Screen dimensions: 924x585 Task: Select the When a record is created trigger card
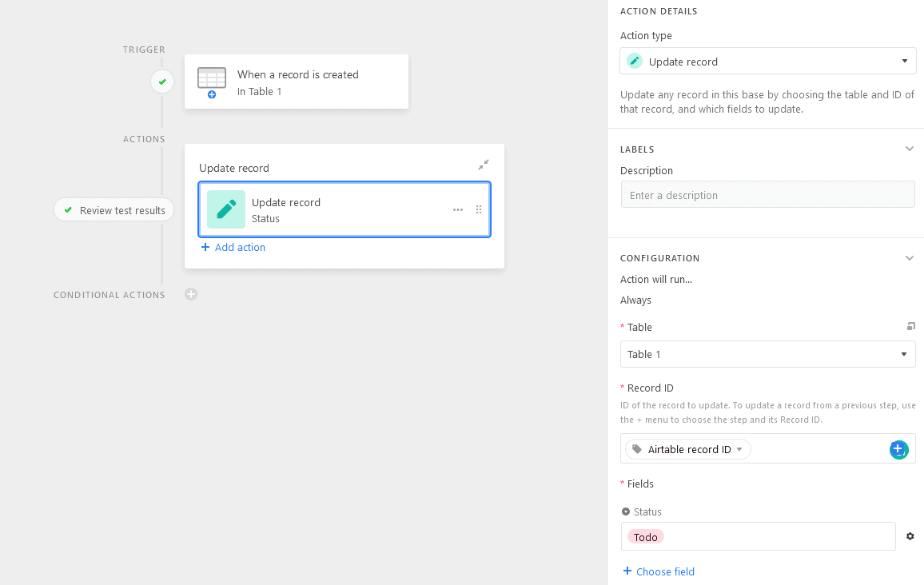click(x=297, y=82)
